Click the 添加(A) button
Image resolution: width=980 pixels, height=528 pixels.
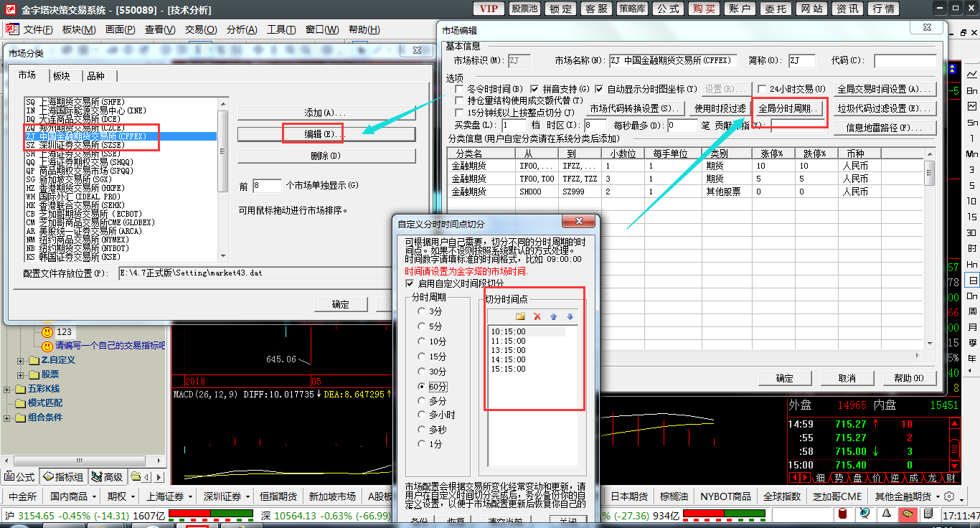pos(326,113)
